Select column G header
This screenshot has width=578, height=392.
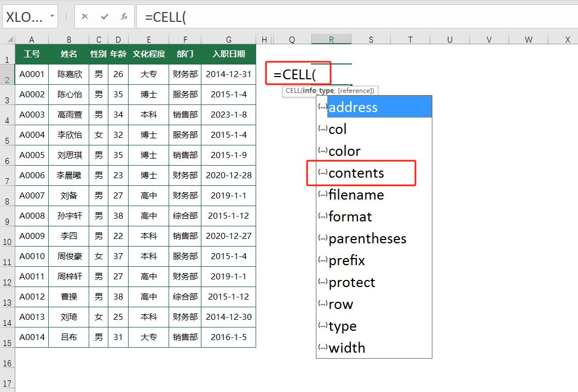(229, 39)
